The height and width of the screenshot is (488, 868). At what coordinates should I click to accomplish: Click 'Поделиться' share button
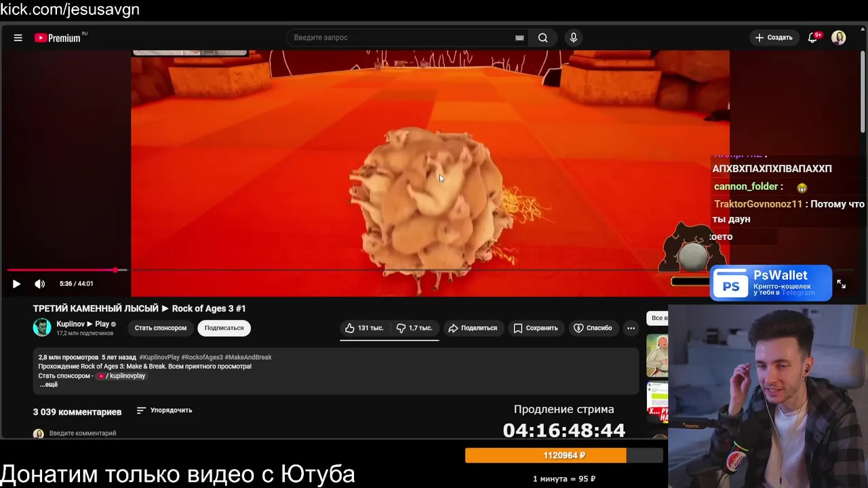[x=473, y=328]
